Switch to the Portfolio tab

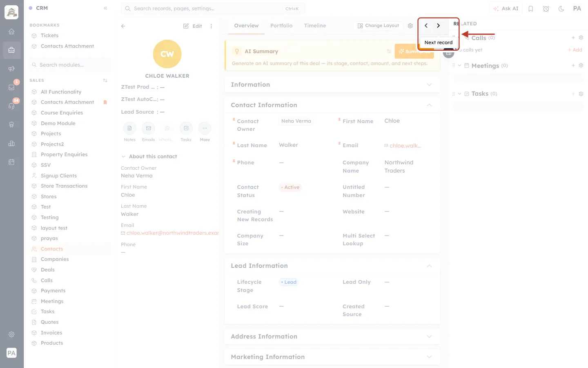pyautogui.click(x=281, y=26)
